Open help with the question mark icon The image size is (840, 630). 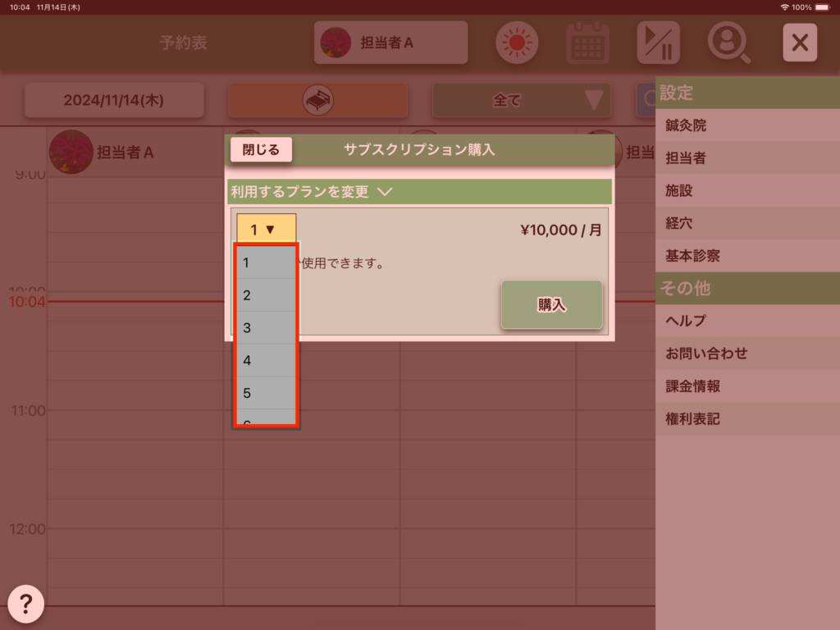point(25,605)
